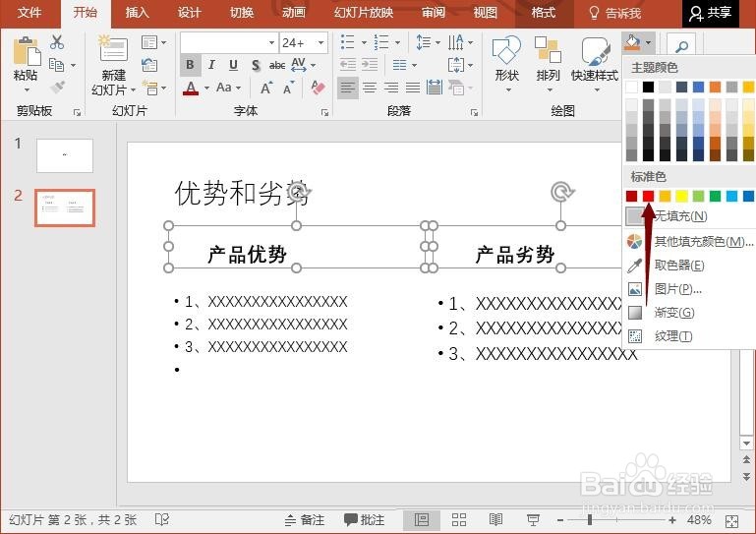This screenshot has width=756, height=534.
Task: Open Shapes (形状) gallery
Action: click(x=506, y=63)
